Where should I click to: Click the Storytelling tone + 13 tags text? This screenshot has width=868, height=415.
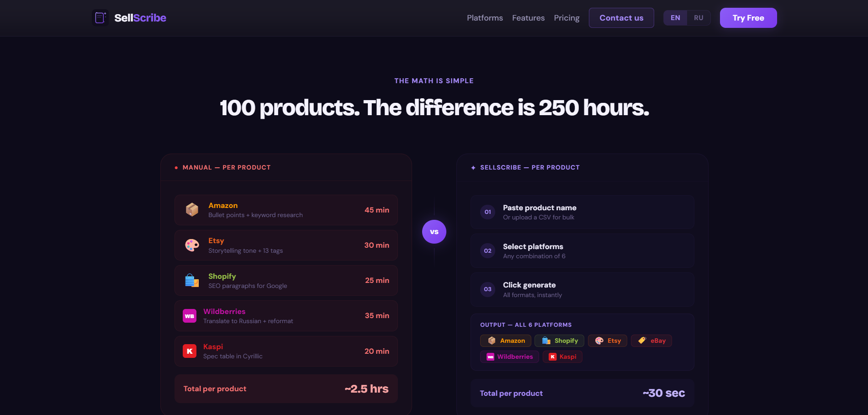pyautogui.click(x=245, y=251)
